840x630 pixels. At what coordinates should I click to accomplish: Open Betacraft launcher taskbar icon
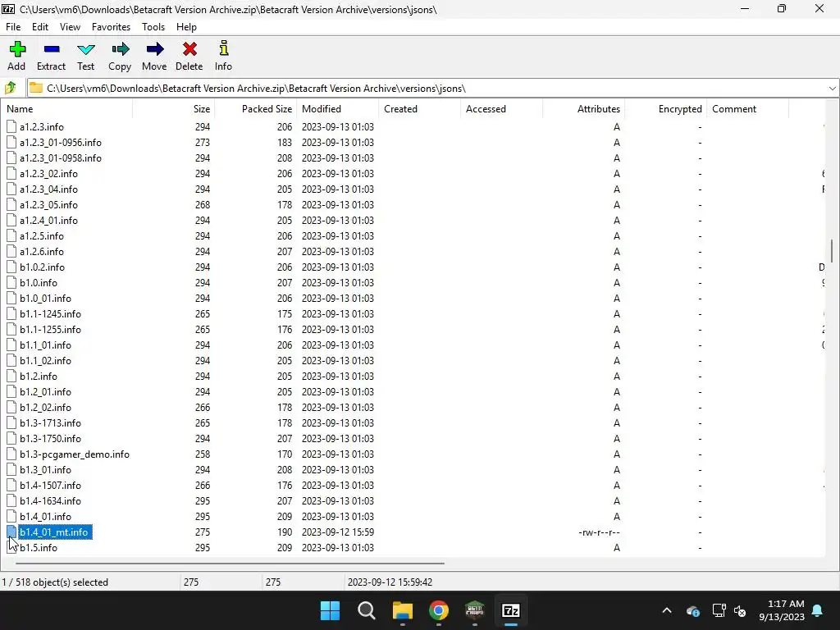[x=475, y=610]
